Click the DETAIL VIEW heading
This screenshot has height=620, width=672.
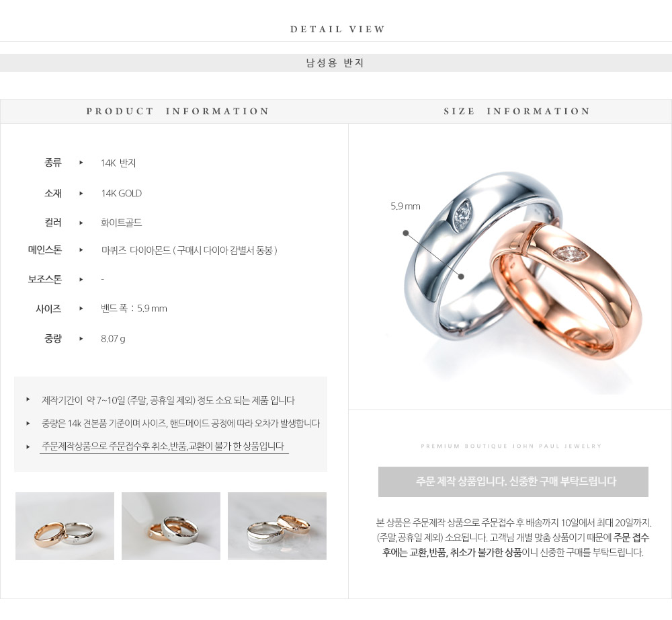[338, 29]
